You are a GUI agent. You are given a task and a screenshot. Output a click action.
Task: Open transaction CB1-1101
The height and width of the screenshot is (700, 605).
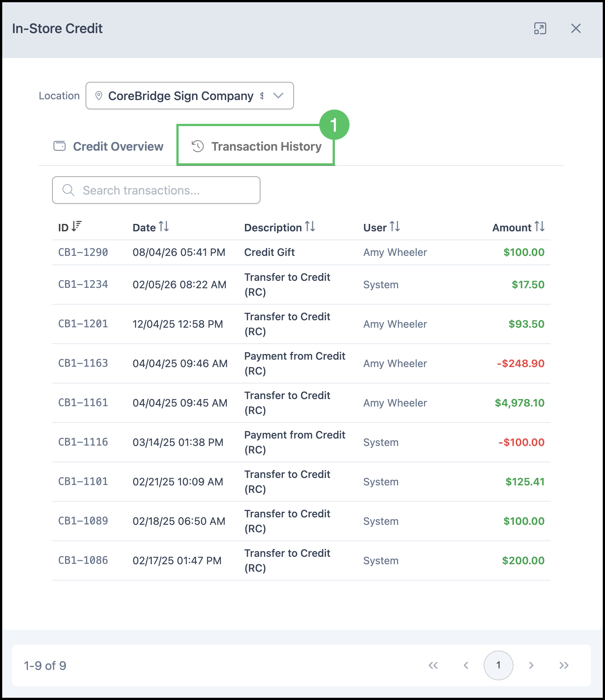pyautogui.click(x=83, y=481)
